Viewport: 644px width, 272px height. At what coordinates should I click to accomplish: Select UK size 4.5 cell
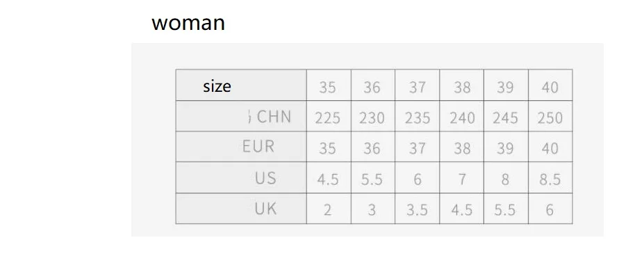tap(462, 210)
